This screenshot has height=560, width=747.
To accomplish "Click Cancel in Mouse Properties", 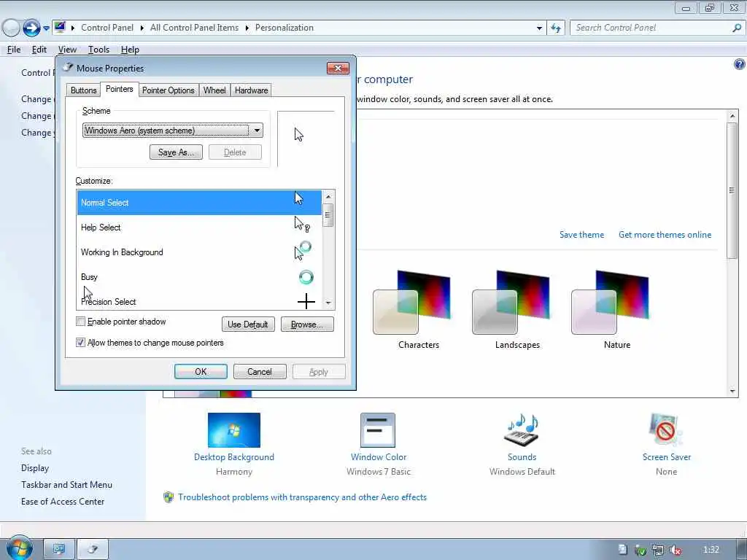I will 260,371.
